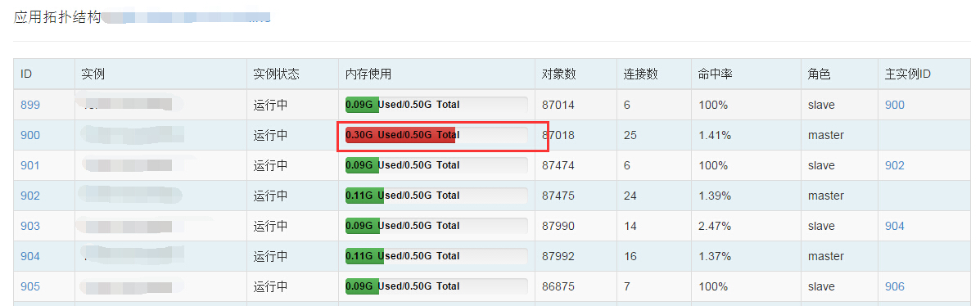Select memory usage bar in row 904

click(x=436, y=256)
